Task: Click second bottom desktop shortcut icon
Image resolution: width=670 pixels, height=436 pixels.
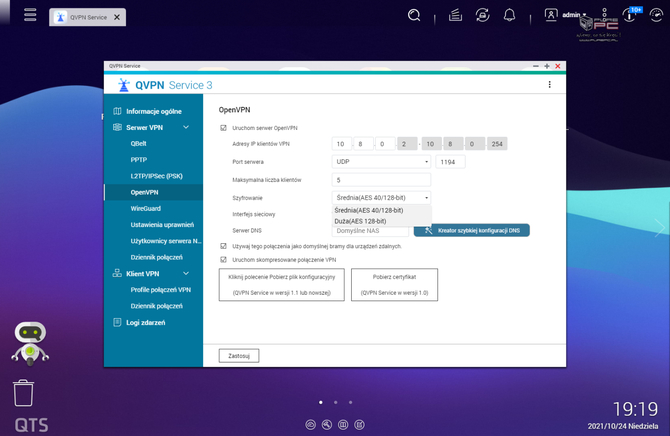Action: [x=327, y=424]
